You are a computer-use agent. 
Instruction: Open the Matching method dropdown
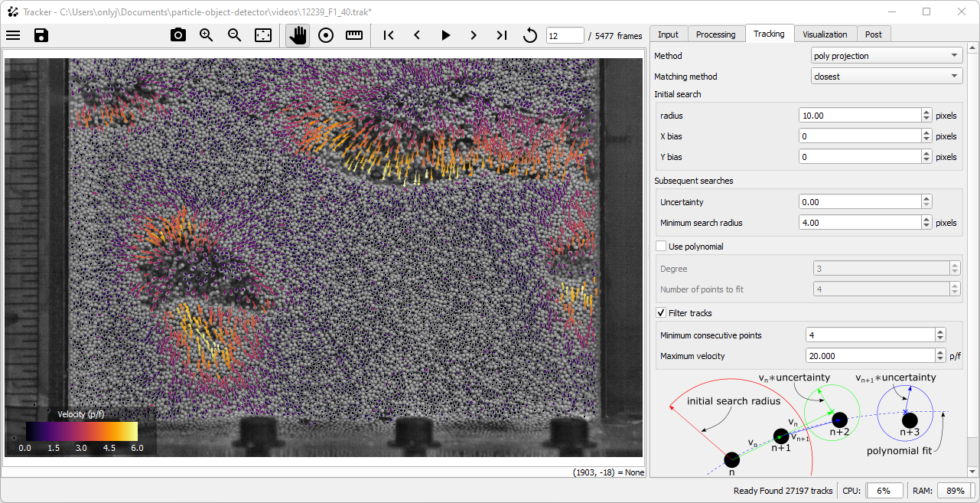click(x=886, y=77)
